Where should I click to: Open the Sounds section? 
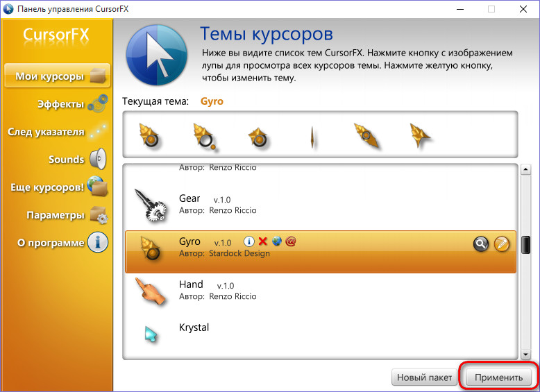pyautogui.click(x=66, y=160)
